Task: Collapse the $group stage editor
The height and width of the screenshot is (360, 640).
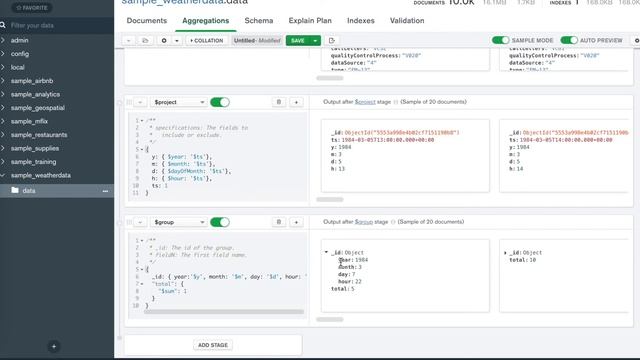Action: (x=140, y=222)
